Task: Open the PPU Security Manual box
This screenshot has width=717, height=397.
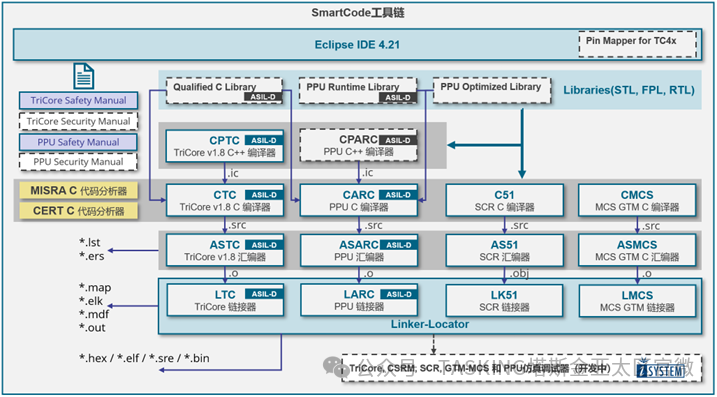Action: point(78,162)
